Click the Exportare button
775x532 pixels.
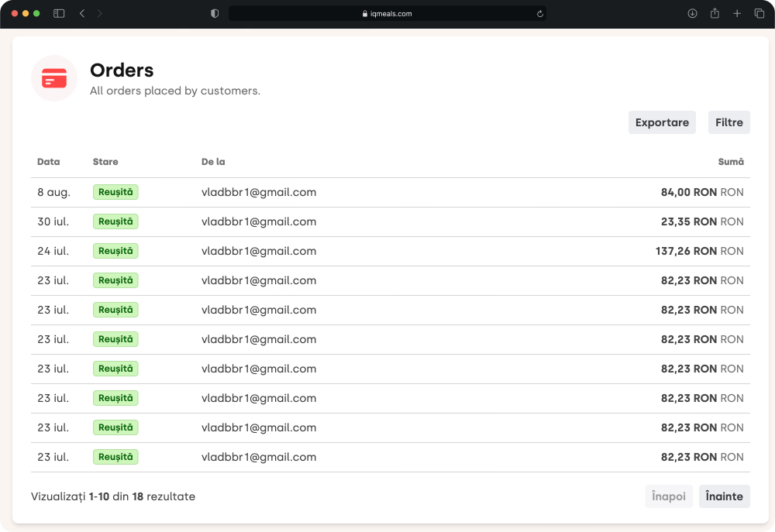pos(662,122)
